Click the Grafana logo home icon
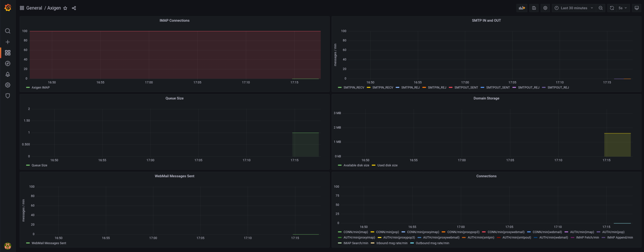Screen dimensions: 644x252 pos(8,8)
